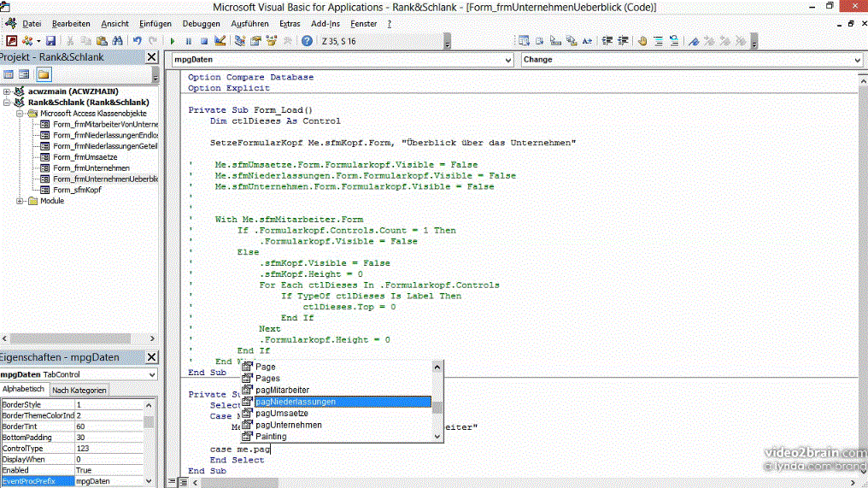Screen dimensions: 868x488
Task: Open the Bearbeiten menu
Action: [x=71, y=24]
